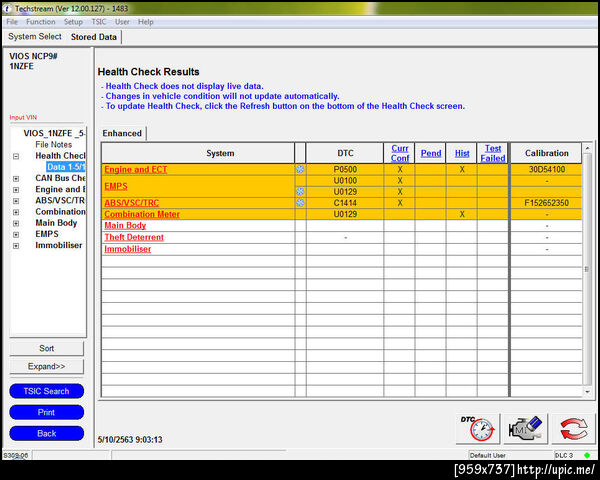
Task: Click the Curr Conf column header link
Action: (x=400, y=153)
